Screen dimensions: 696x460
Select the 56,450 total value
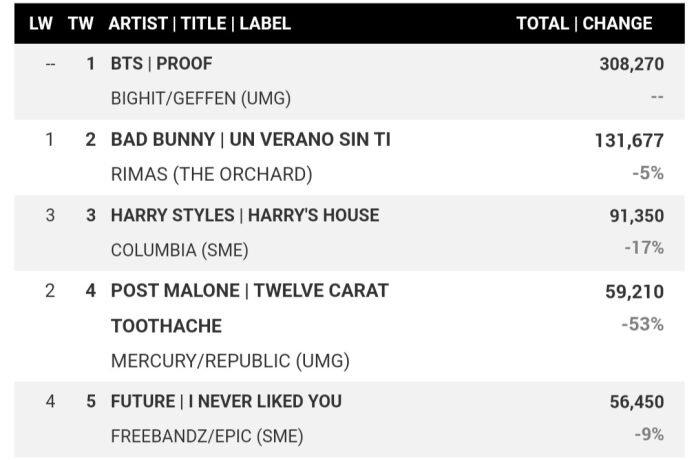click(636, 402)
